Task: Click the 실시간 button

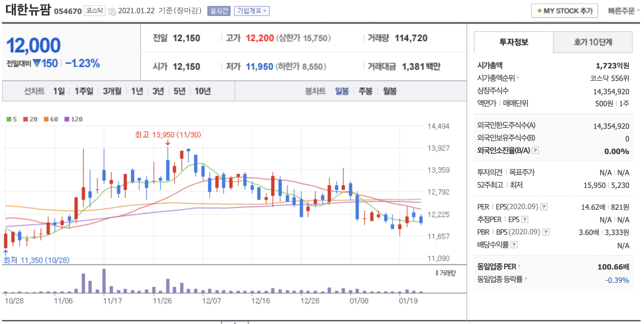Action: coord(219,11)
